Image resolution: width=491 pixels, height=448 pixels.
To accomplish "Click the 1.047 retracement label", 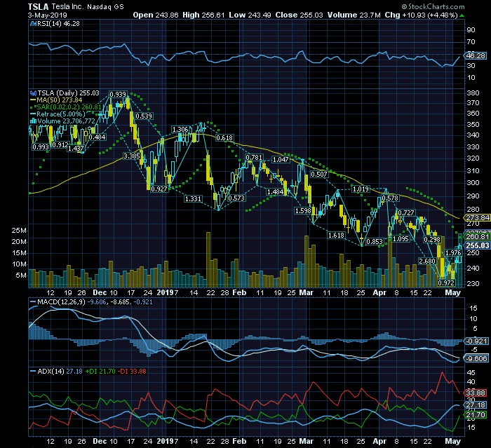I will tap(281, 159).
